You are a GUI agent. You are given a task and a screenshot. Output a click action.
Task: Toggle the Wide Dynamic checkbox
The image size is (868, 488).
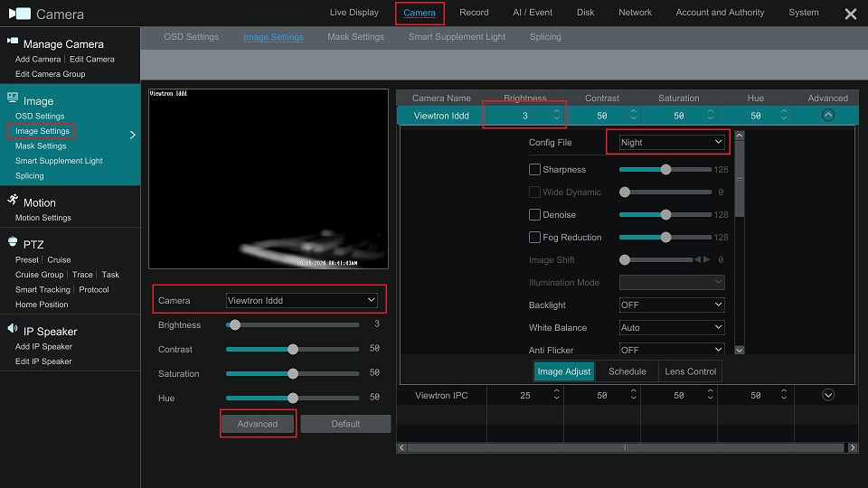534,192
